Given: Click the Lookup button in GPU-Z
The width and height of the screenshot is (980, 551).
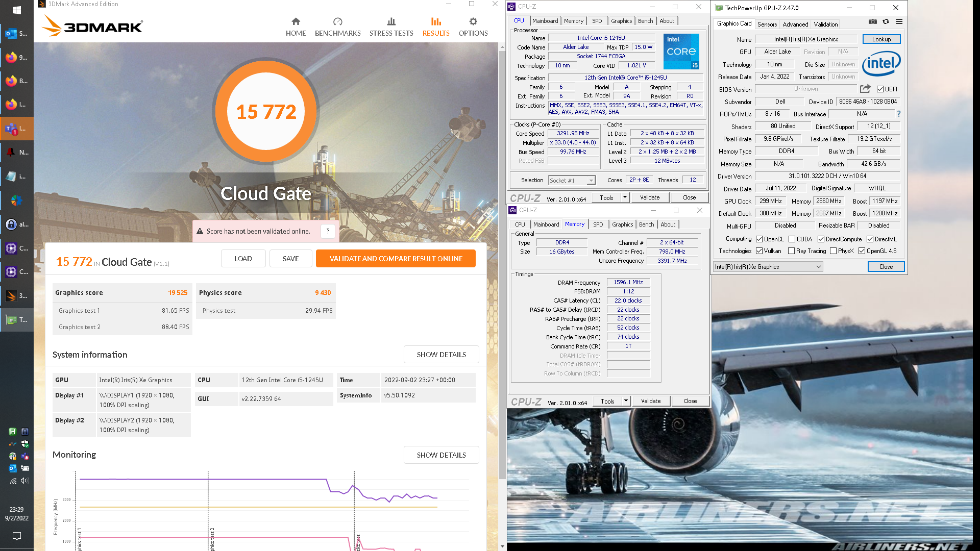Looking at the screenshot, I should pyautogui.click(x=881, y=39).
